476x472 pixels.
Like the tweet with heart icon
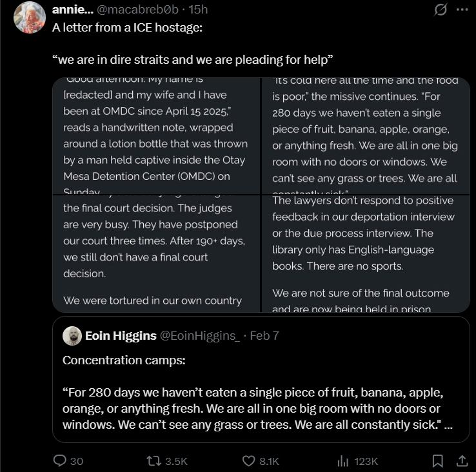250,460
